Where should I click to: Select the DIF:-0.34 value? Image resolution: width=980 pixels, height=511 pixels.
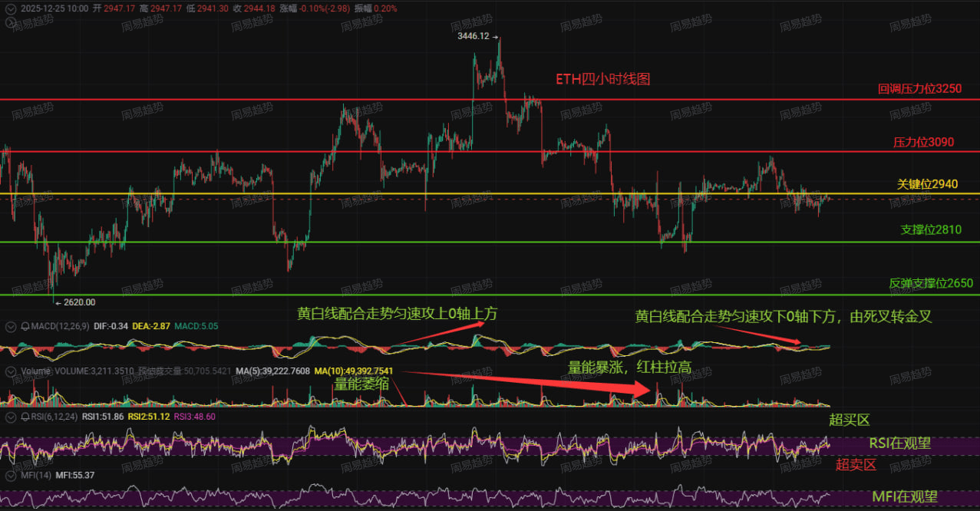click(110, 326)
